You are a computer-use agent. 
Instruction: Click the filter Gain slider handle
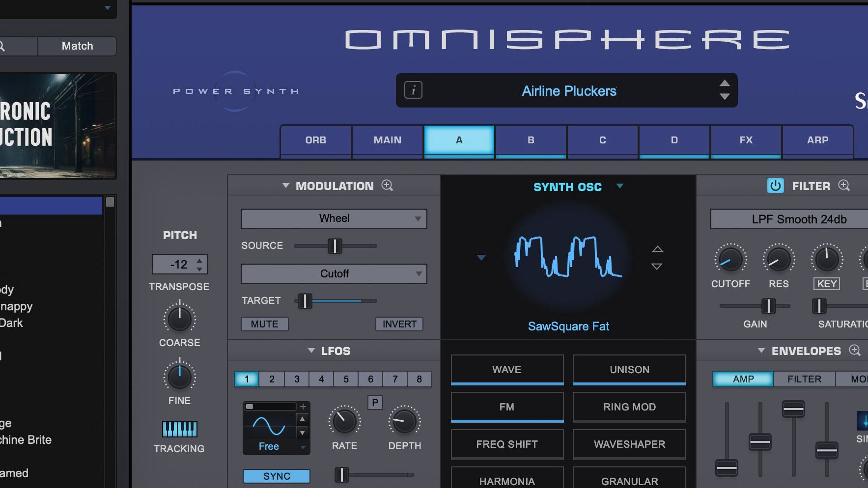click(x=768, y=306)
